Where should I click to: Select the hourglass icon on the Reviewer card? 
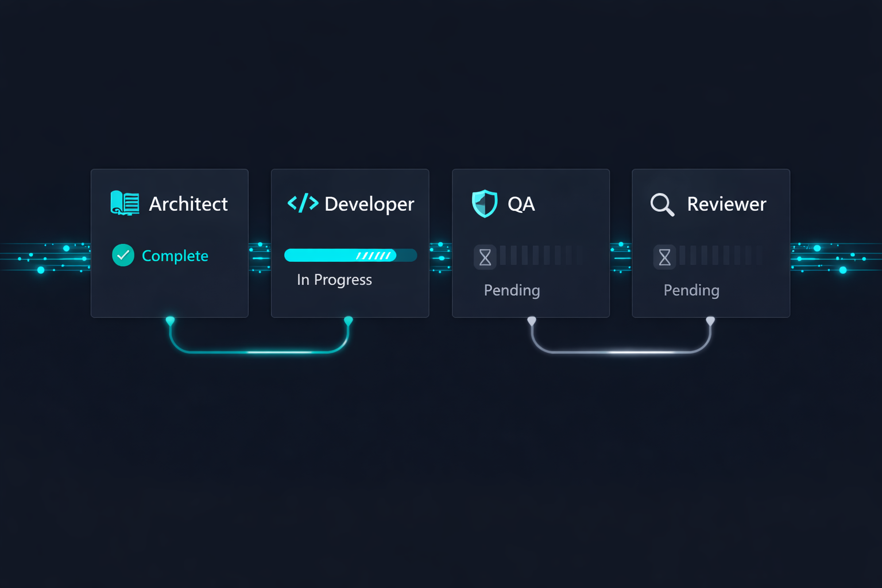coord(664,257)
